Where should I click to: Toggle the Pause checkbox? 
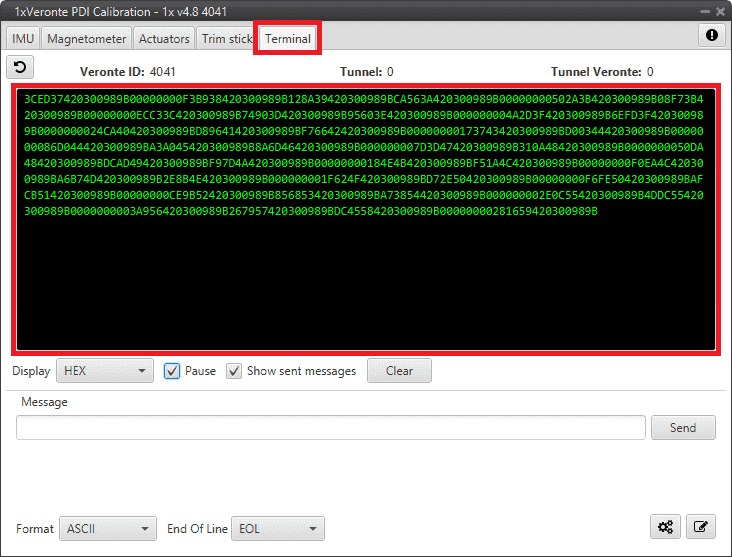point(172,371)
